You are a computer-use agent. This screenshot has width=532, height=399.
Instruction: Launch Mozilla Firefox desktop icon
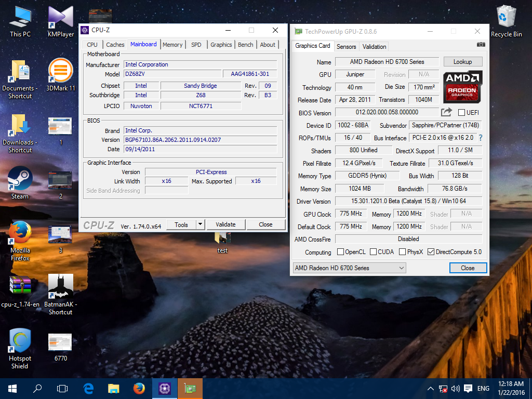[20, 241]
